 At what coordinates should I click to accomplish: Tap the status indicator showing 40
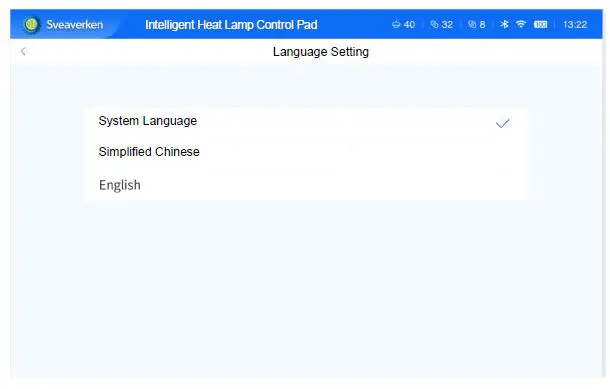tap(403, 25)
